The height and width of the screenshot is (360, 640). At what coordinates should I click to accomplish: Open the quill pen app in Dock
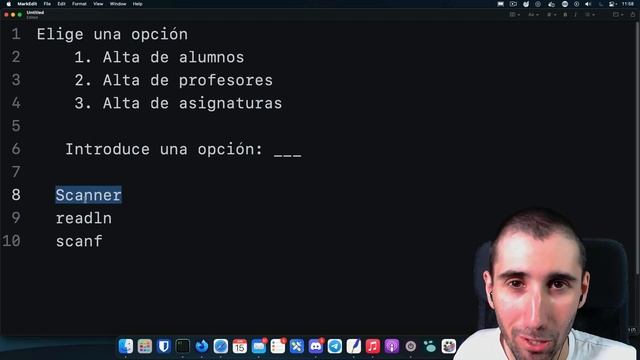click(x=353, y=347)
